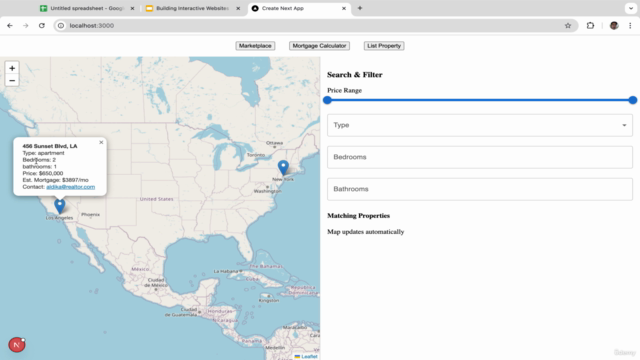
Task: Click the New York map marker
Action: click(x=283, y=168)
